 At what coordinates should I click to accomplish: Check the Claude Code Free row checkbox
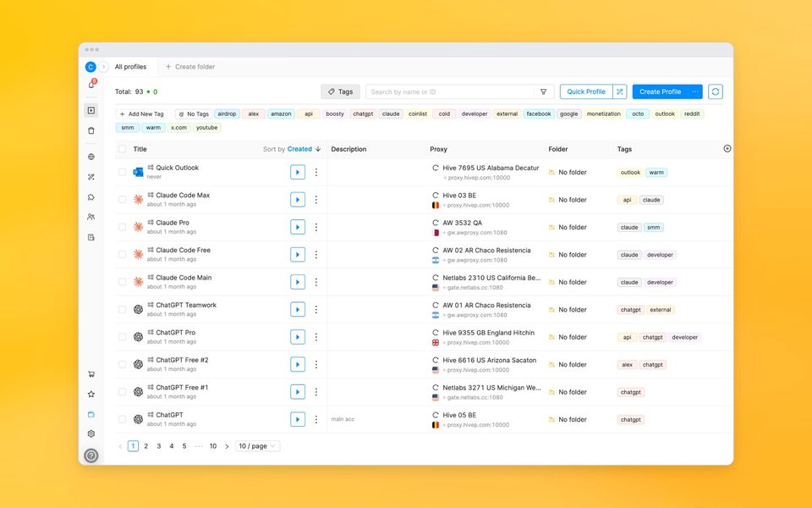coord(122,255)
